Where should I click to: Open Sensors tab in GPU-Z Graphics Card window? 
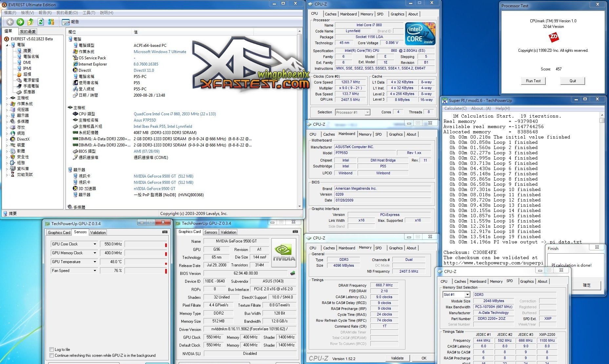coord(211,232)
